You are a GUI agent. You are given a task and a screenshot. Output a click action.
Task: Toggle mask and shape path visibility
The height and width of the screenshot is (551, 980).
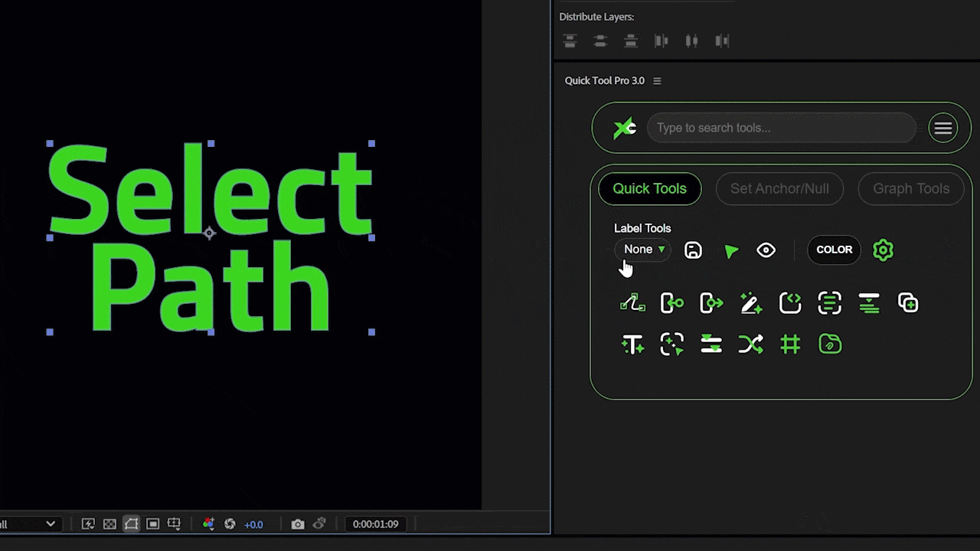tap(132, 524)
